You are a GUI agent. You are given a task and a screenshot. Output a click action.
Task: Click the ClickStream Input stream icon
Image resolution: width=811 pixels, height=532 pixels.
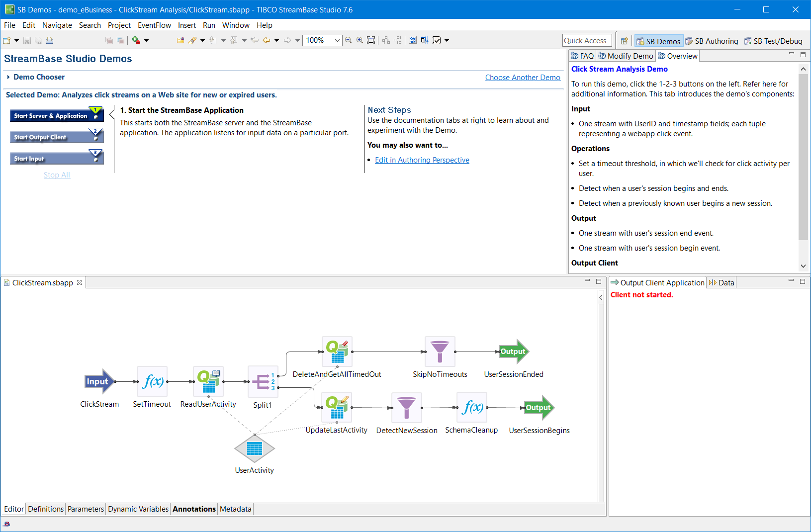coord(99,381)
